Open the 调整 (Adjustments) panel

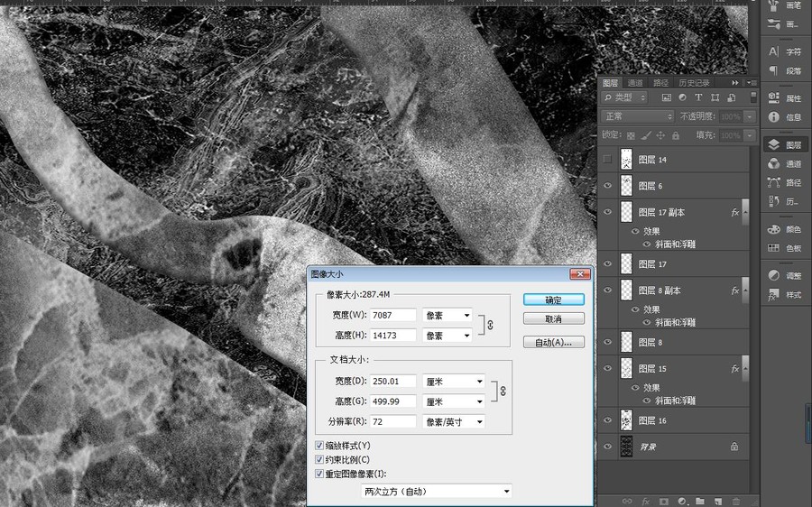coord(784,275)
